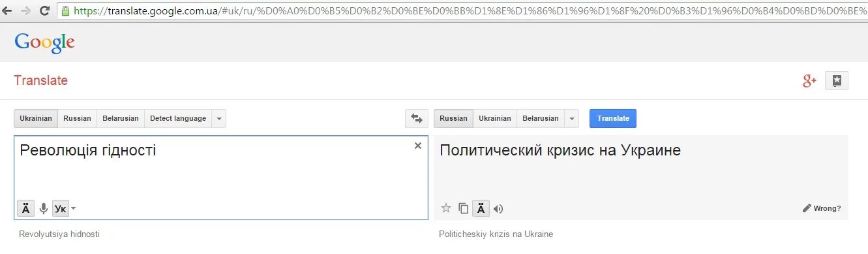
Task: Expand input tools dropdown arrow
Action: tap(74, 209)
